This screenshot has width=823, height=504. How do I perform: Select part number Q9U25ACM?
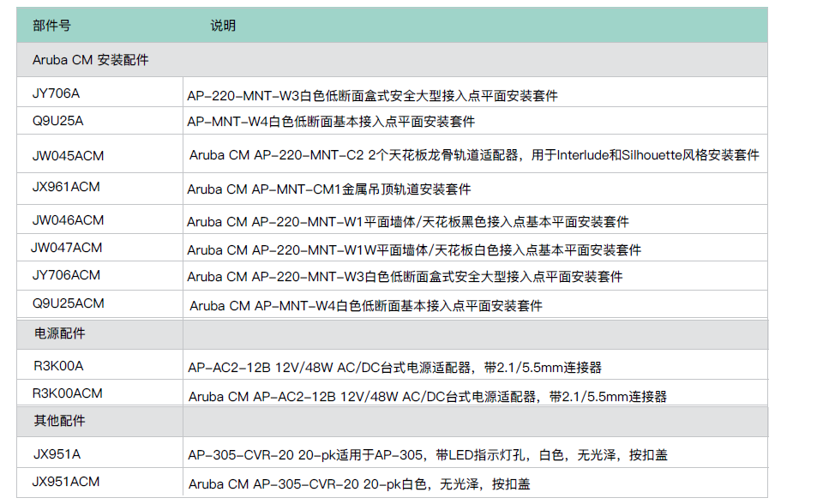[69, 303]
